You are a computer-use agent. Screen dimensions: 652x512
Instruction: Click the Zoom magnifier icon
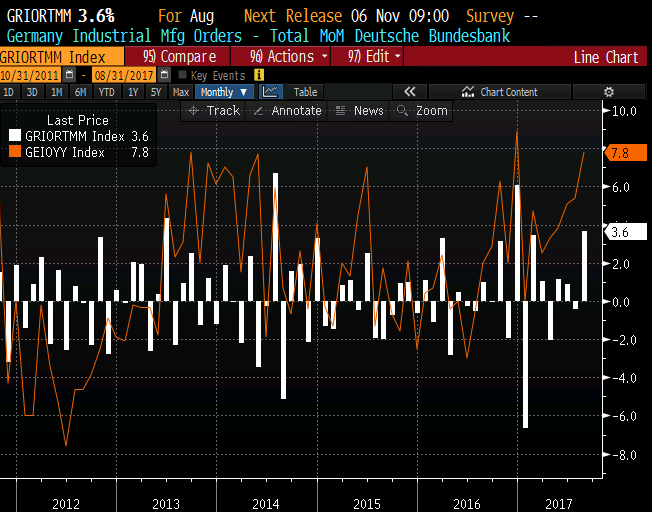pyautogui.click(x=402, y=111)
